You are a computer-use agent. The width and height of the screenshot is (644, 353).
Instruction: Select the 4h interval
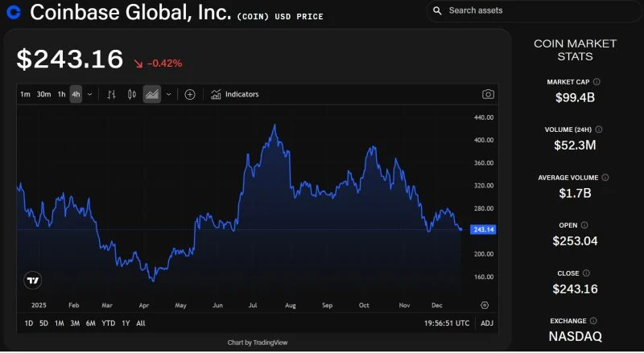pos(76,94)
